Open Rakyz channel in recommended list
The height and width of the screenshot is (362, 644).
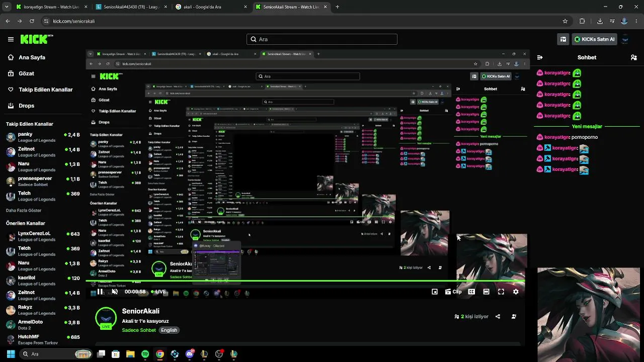coord(43,310)
